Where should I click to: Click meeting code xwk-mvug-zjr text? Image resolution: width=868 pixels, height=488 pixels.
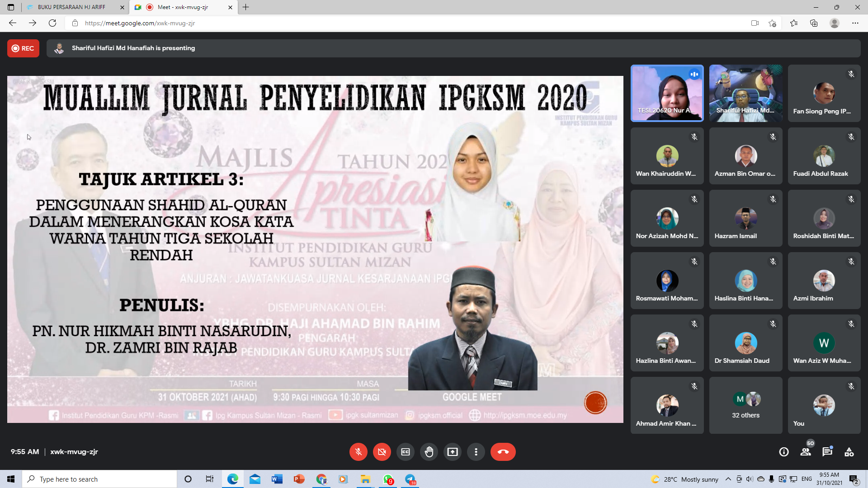(x=74, y=452)
